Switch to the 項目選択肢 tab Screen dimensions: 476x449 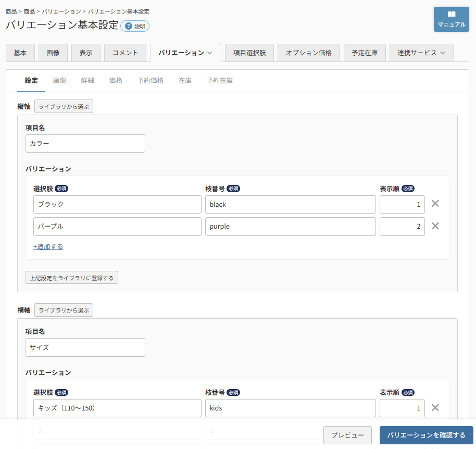pos(249,53)
